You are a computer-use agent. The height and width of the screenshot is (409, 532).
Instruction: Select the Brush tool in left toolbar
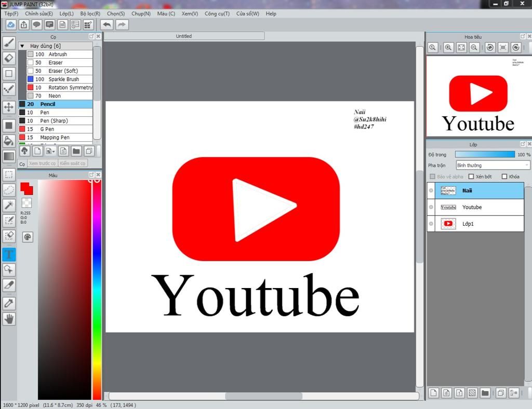(9, 43)
